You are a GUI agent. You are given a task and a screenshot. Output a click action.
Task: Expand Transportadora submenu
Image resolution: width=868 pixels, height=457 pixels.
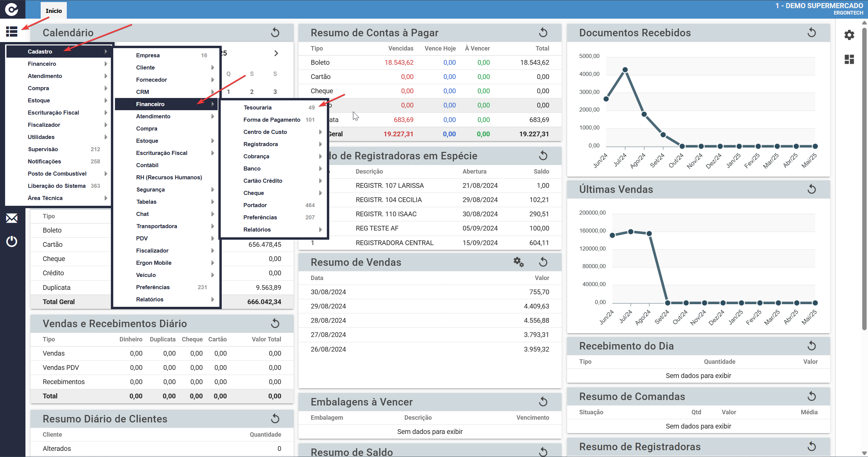pos(167,226)
